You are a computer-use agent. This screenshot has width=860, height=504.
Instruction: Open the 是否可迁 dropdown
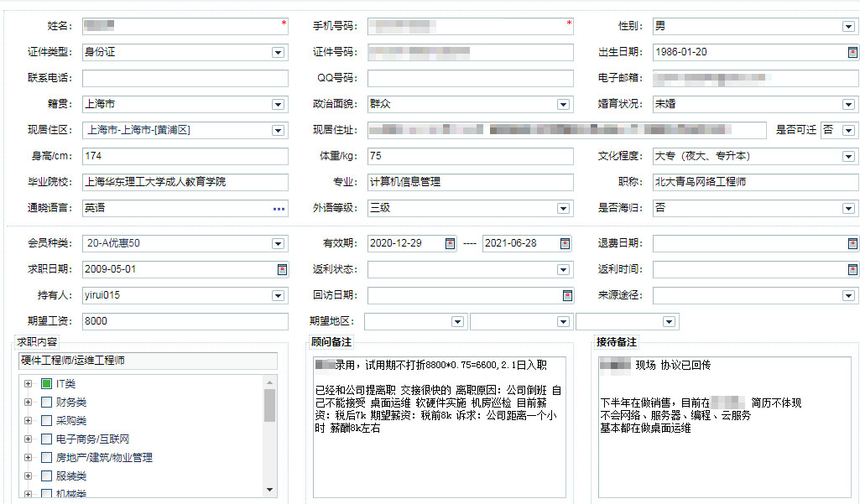click(848, 131)
